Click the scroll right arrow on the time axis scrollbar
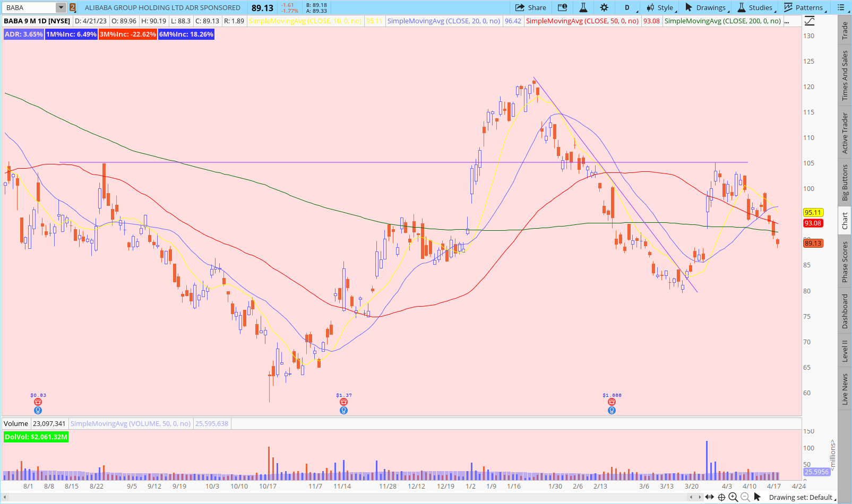The height and width of the screenshot is (504, 852). (700, 497)
